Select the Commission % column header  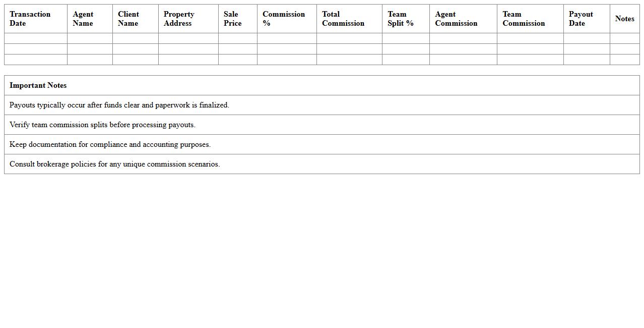point(284,19)
